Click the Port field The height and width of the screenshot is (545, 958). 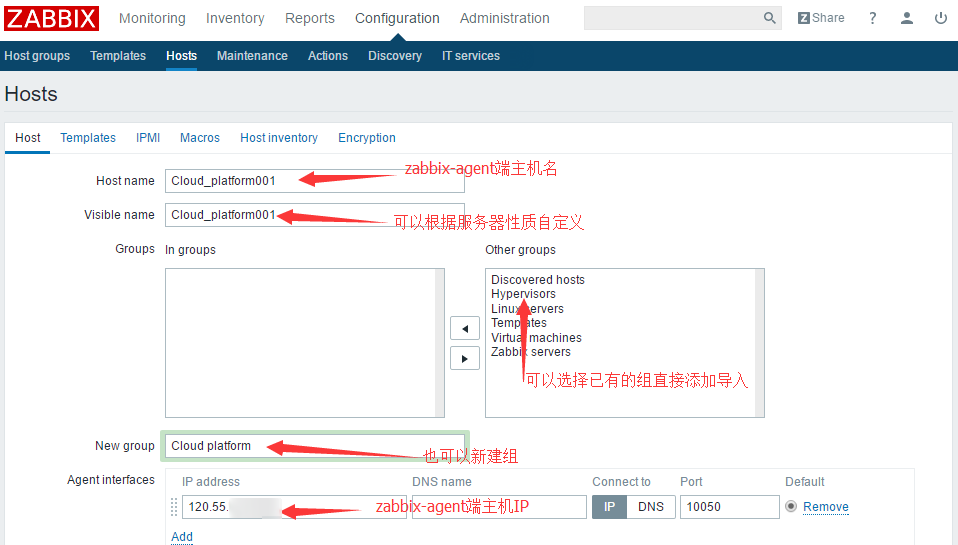729,507
